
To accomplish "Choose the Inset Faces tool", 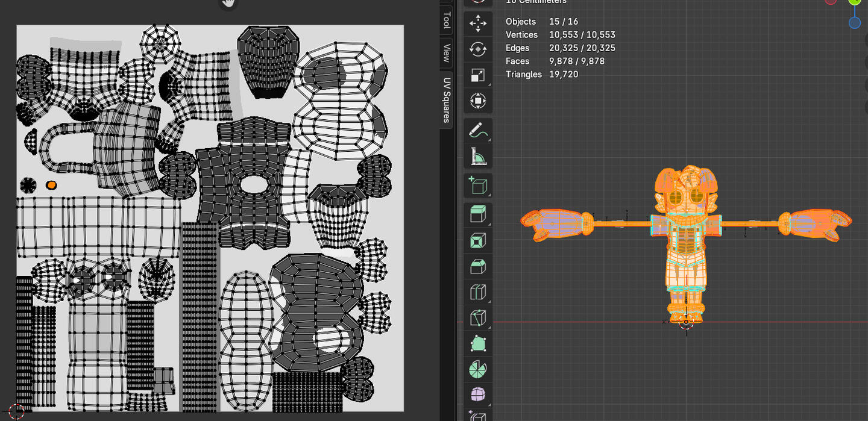I will [478, 241].
